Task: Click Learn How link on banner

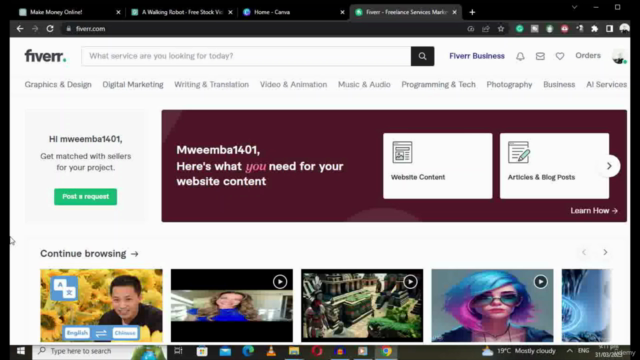Action: [594, 211]
